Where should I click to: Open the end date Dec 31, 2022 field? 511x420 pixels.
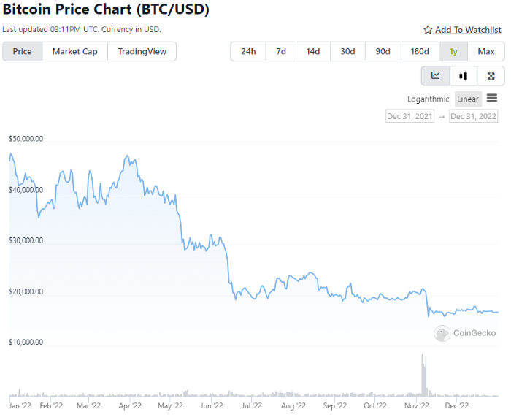click(x=474, y=116)
